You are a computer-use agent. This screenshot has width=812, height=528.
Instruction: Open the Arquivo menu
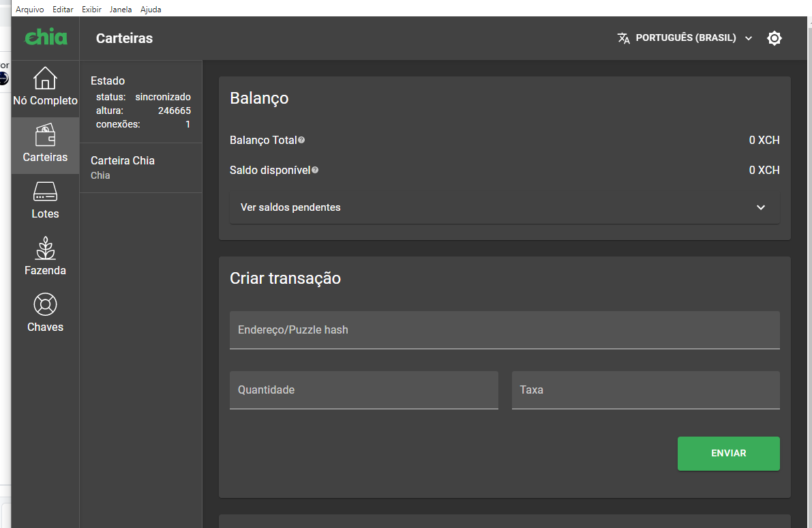tap(29, 10)
